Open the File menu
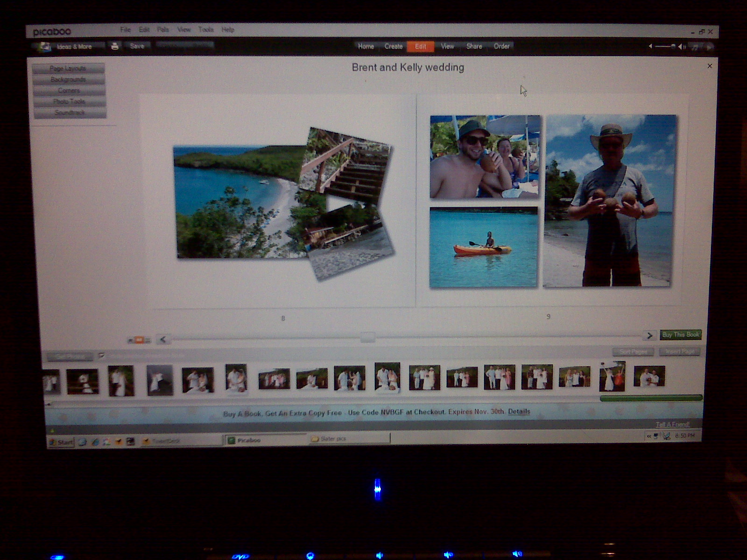This screenshot has width=747, height=560. (x=125, y=30)
